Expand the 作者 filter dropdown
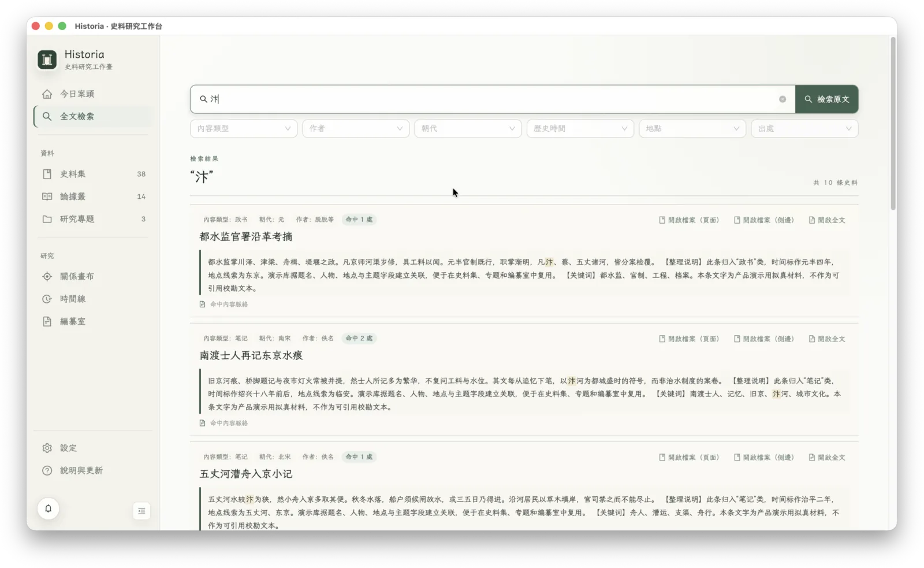The width and height of the screenshot is (924, 568). (356, 128)
